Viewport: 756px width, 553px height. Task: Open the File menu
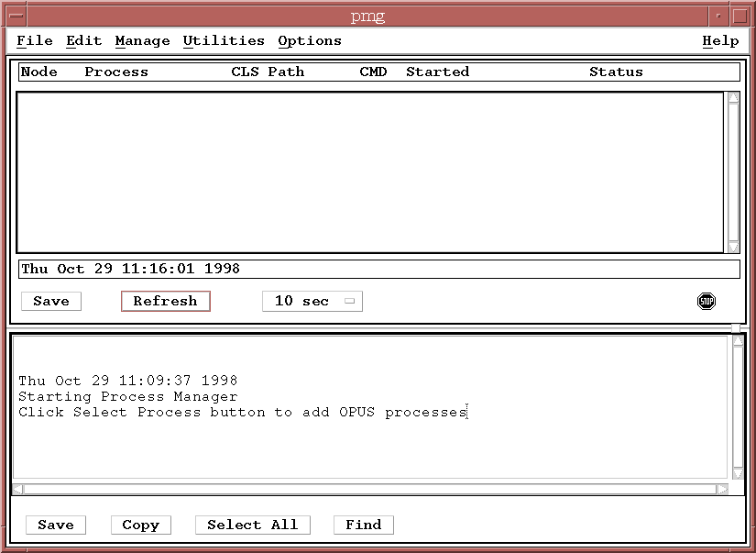(x=35, y=41)
